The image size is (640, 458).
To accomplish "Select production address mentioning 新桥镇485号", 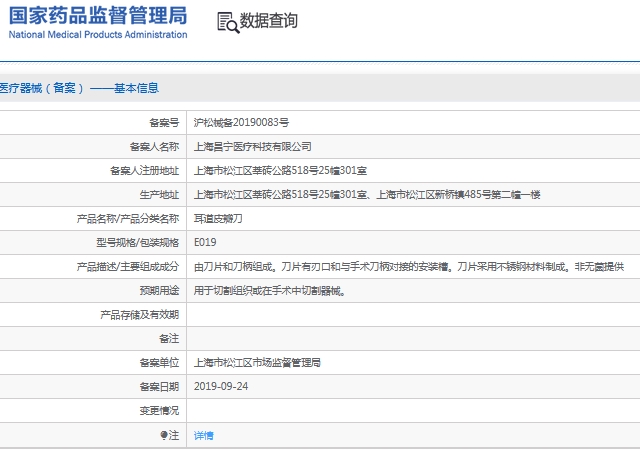I will tap(367, 195).
